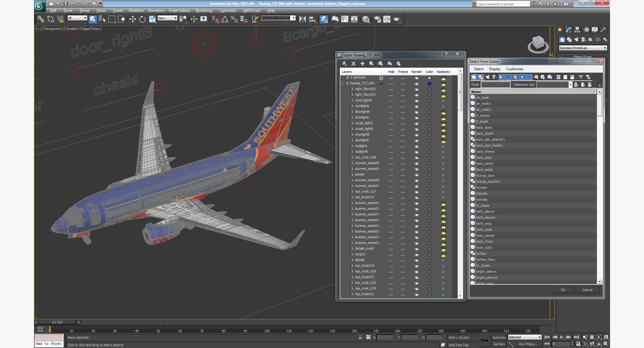The height and width of the screenshot is (348, 644).
Task: Click OK in Select From Scene
Action: tap(563, 290)
